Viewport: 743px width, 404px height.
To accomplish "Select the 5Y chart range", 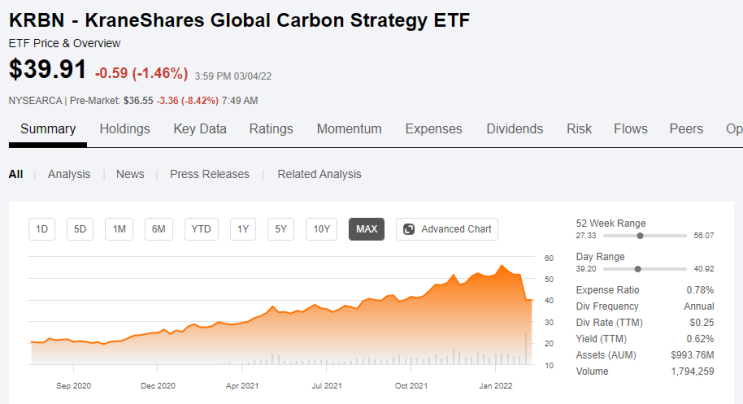I will (x=281, y=229).
